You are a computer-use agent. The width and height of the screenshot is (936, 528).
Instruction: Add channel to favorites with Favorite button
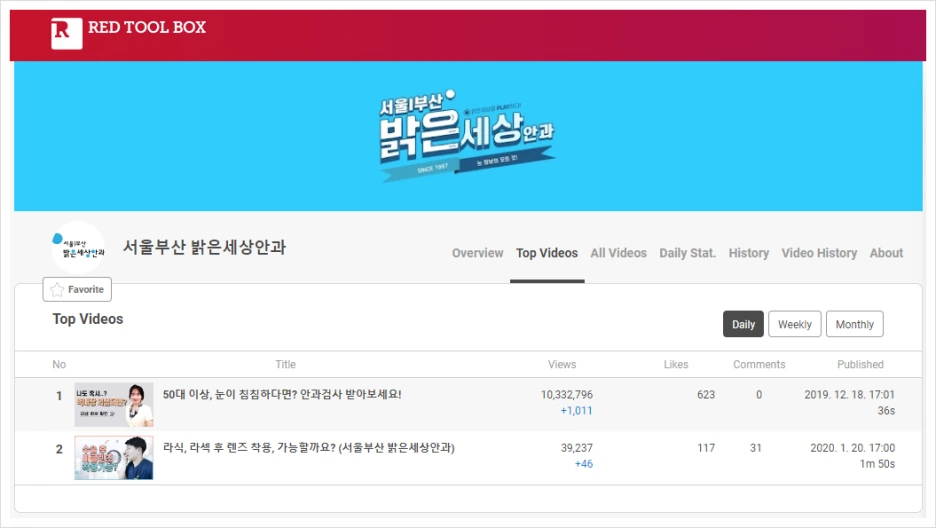77,289
